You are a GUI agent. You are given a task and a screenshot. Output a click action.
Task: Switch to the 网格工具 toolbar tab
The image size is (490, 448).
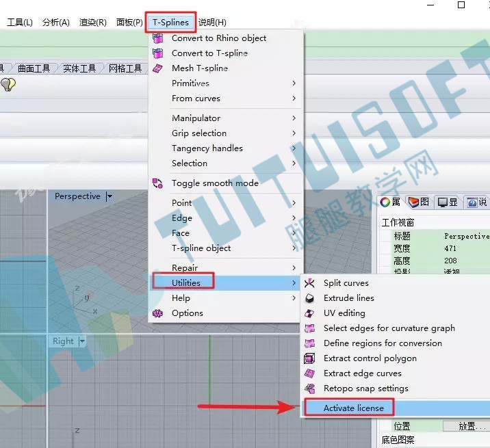click(x=125, y=68)
